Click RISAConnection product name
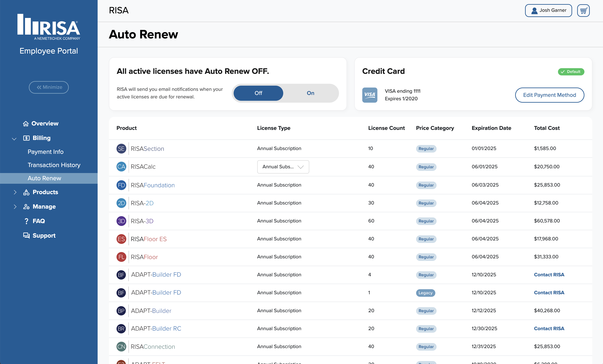 [153, 347]
